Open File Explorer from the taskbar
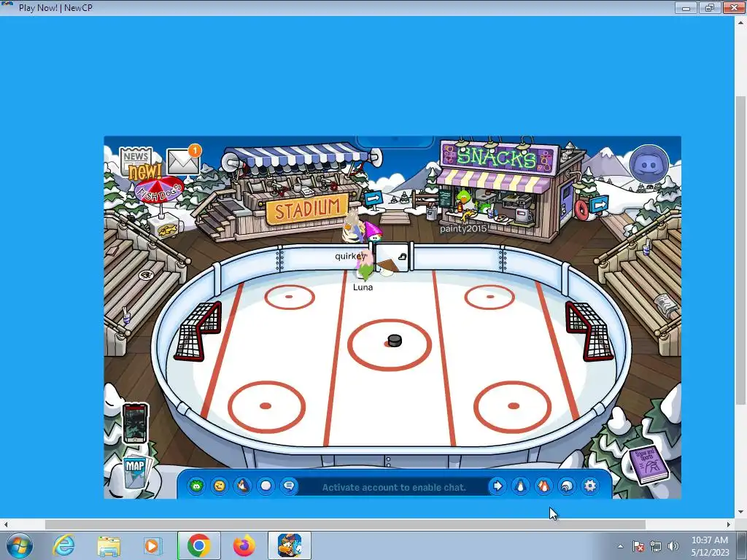 (109, 545)
